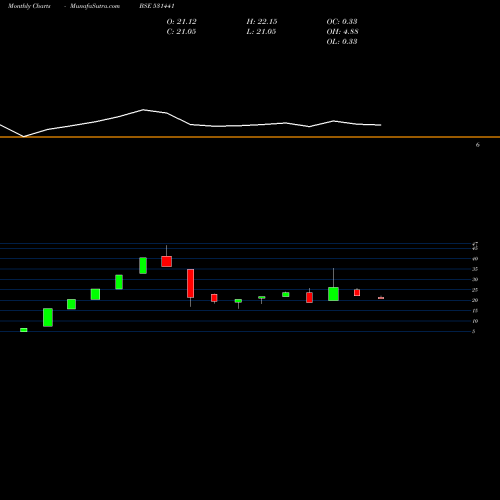
Task: Click the high value 'H: 22.15'
Action: tap(262, 22)
